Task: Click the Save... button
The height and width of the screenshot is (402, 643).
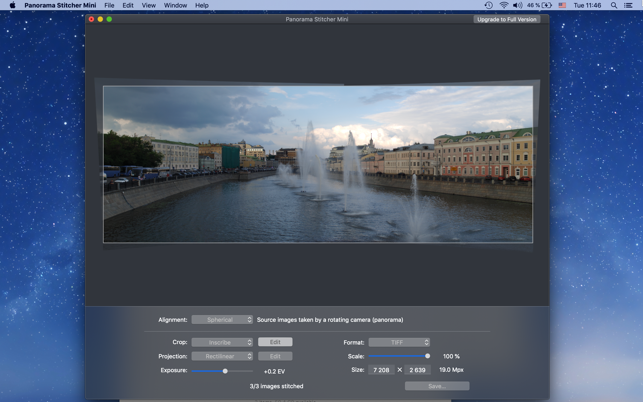Action: pyautogui.click(x=437, y=386)
